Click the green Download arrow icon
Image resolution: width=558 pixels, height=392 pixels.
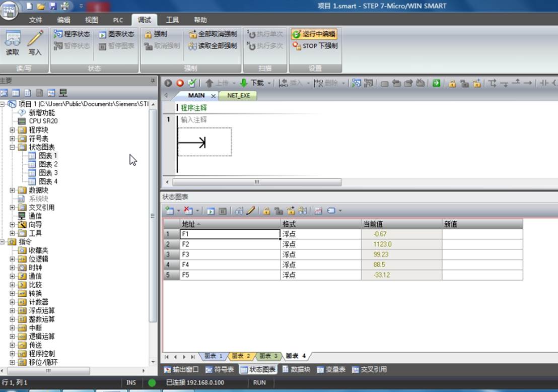pos(244,83)
